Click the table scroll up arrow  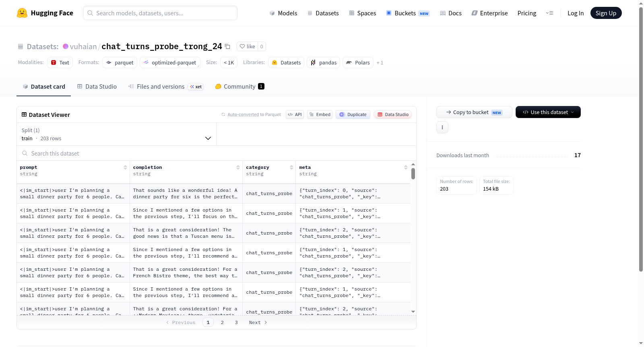(x=413, y=164)
